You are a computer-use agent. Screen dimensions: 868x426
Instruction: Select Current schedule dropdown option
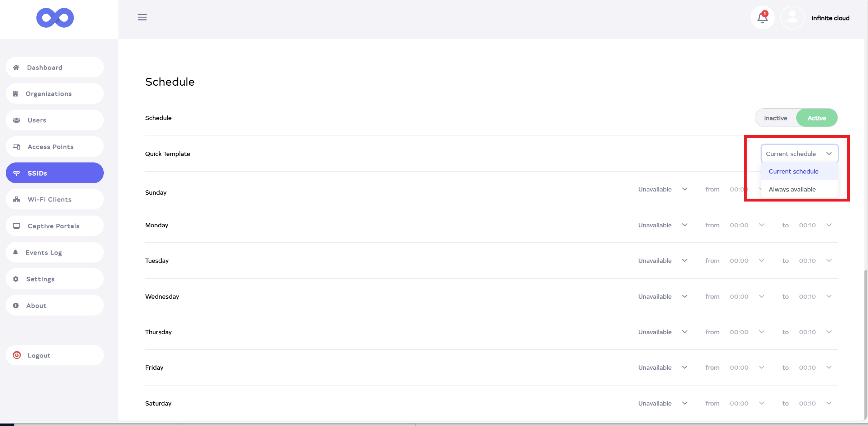(793, 171)
